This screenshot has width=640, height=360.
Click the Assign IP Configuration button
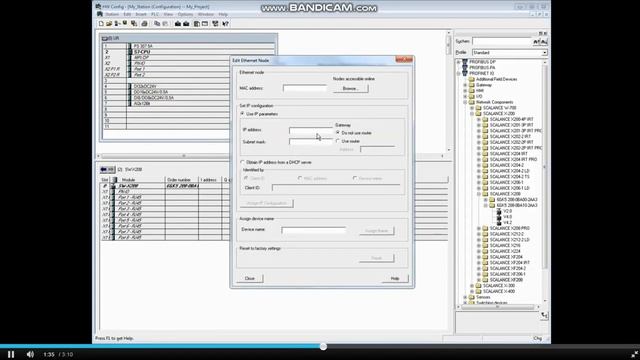[x=266, y=203]
